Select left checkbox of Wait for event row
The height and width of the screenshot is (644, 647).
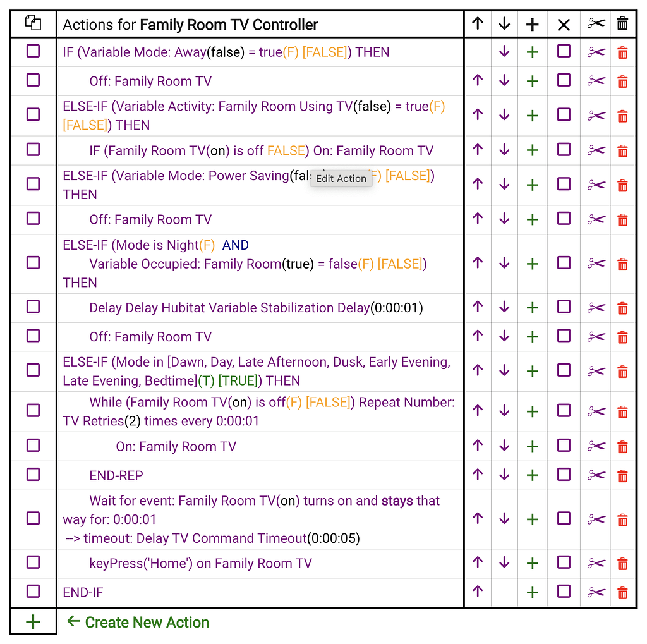pyautogui.click(x=33, y=518)
